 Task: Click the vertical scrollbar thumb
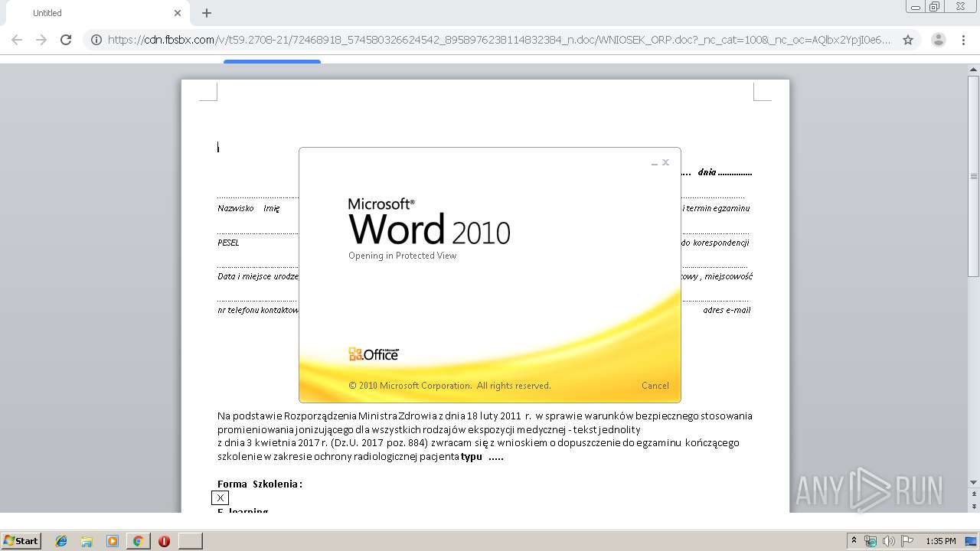click(974, 176)
